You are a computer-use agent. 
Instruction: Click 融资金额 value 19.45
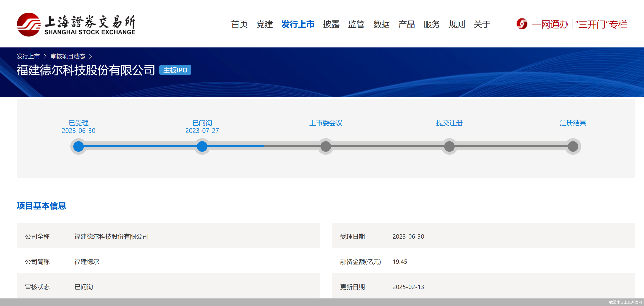pos(400,262)
